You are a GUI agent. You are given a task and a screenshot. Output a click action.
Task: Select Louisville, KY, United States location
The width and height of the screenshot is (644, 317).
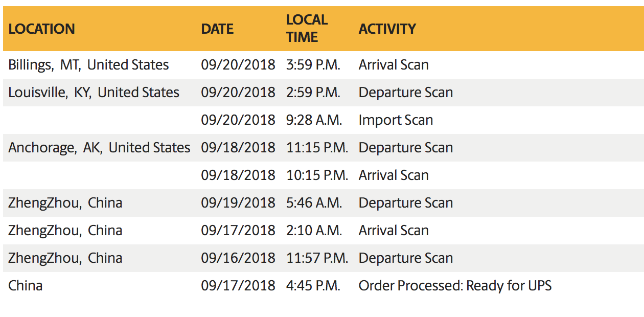94,93
